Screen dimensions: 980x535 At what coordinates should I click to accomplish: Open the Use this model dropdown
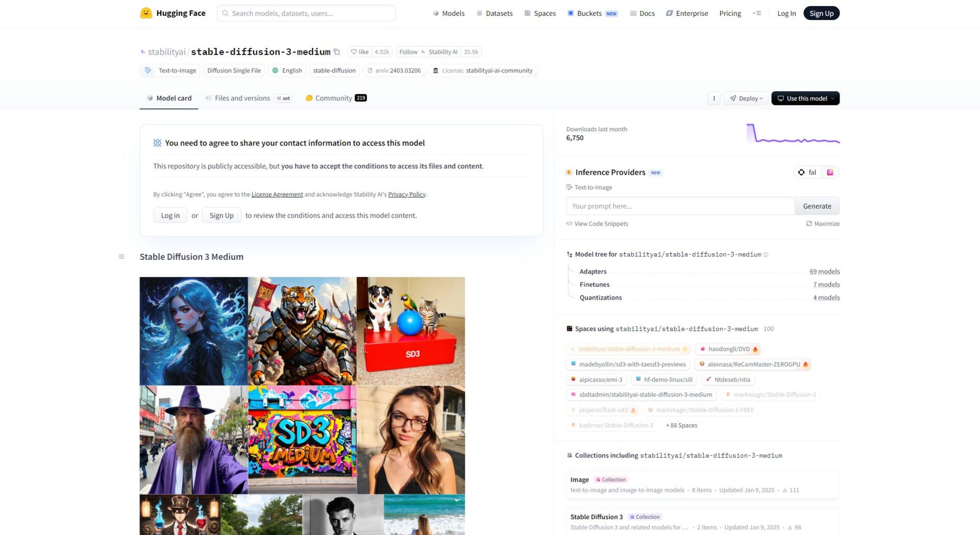point(805,98)
